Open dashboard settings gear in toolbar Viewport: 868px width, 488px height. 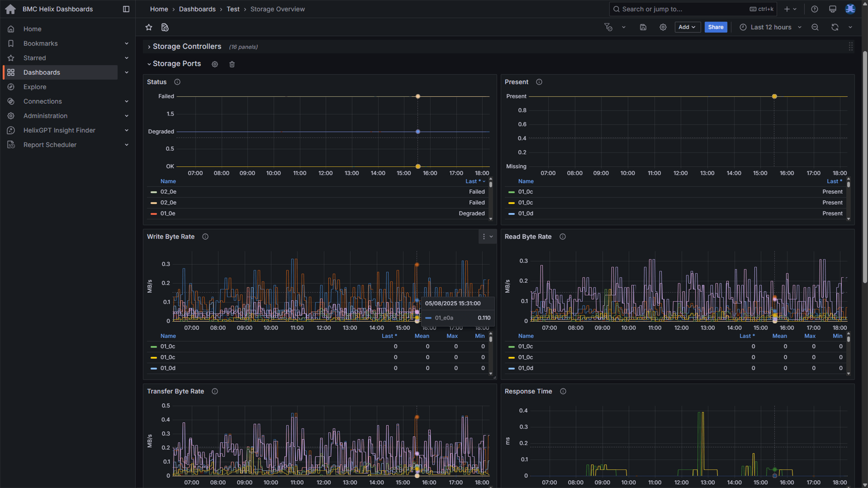coord(663,28)
